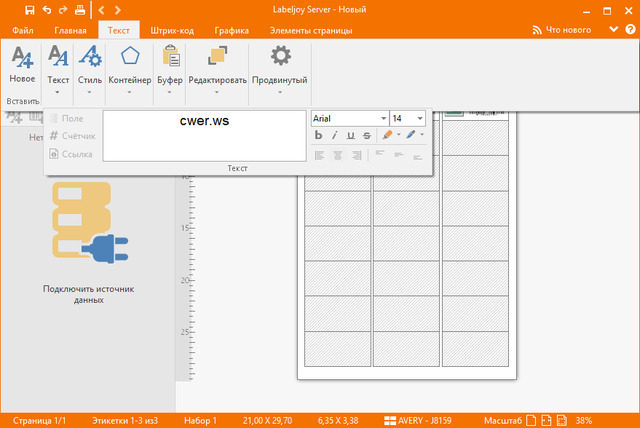Toggle italic text formatting
Screen dimensions: 640x428
[x=336, y=135]
